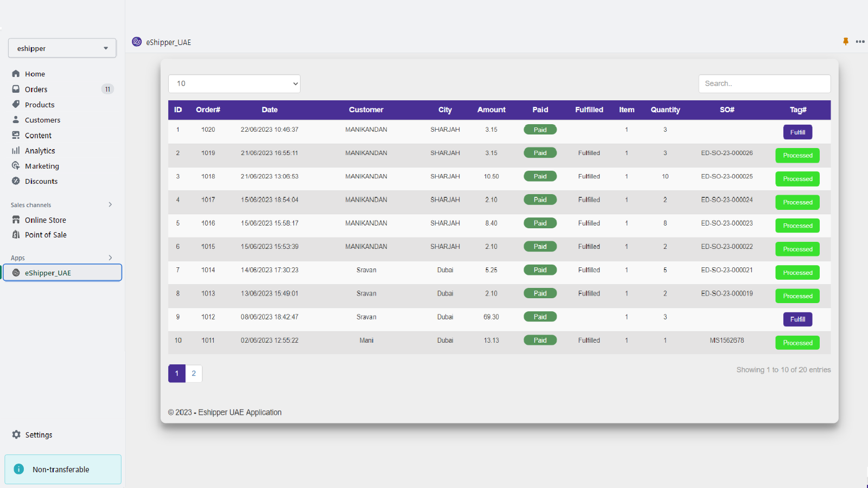The height and width of the screenshot is (488, 868).
Task: Sort by the City column header
Action: [x=445, y=110]
